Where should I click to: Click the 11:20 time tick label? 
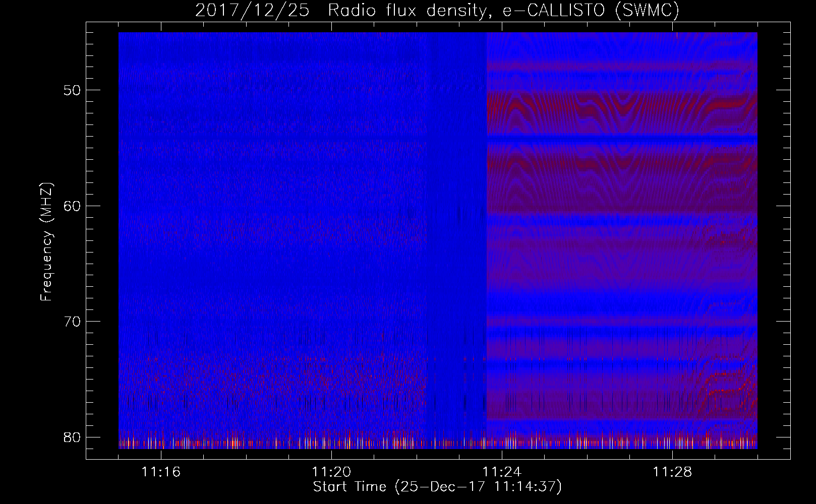[x=331, y=472]
